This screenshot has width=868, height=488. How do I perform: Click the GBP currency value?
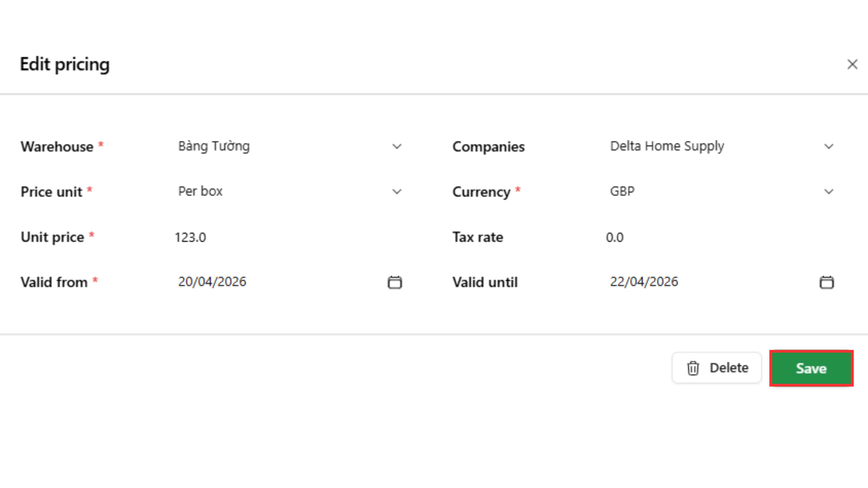coord(622,191)
